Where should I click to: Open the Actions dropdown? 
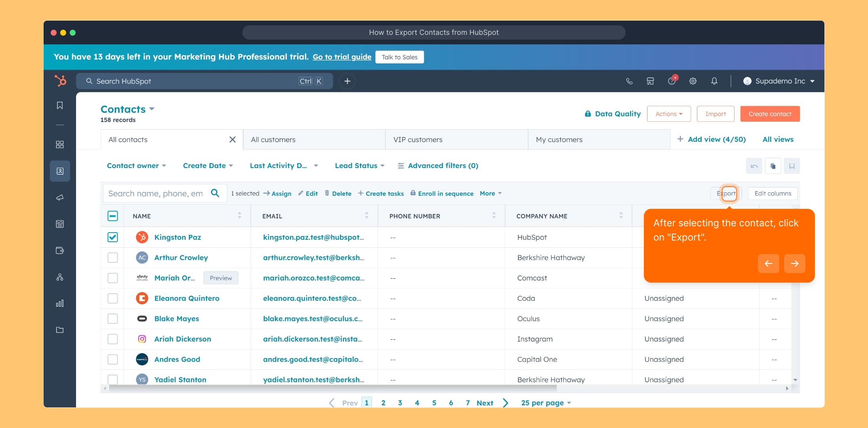click(x=669, y=114)
